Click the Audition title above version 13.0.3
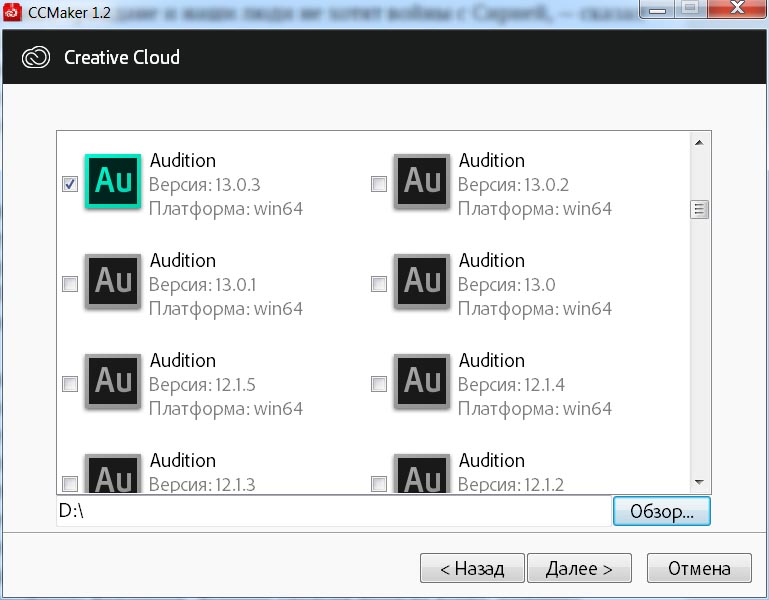 coord(183,160)
